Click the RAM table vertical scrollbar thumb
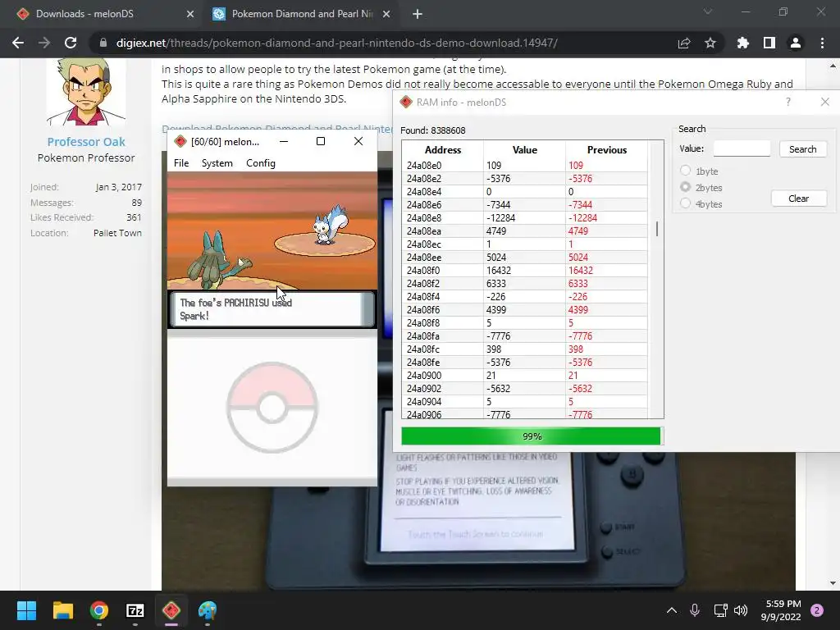The height and width of the screenshot is (630, 840). coord(657,230)
